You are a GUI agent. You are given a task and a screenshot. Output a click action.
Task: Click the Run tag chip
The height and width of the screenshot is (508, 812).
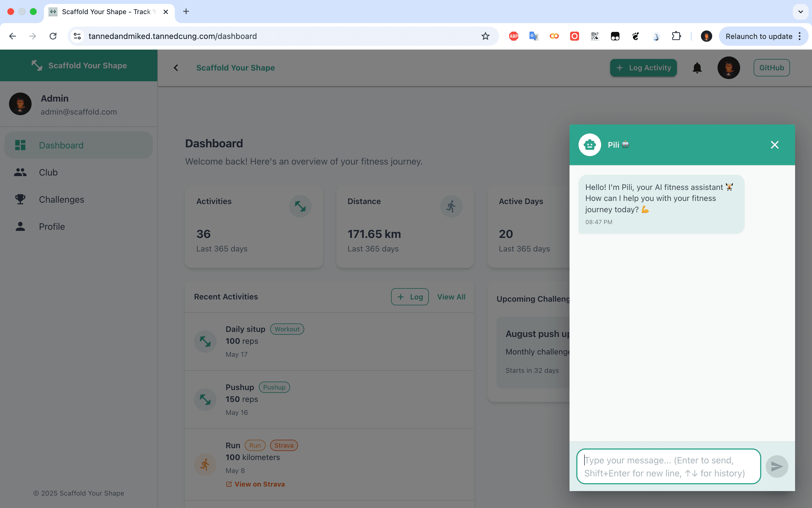click(255, 445)
